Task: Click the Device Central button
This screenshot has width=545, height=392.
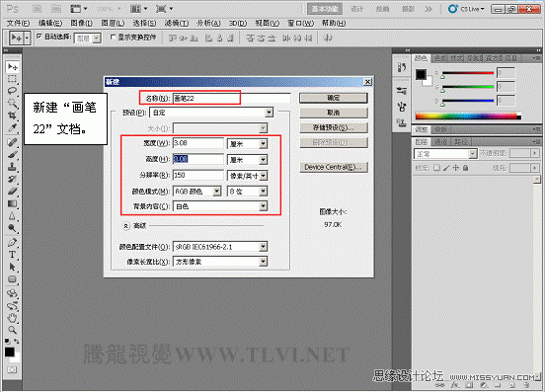Action: [334, 167]
